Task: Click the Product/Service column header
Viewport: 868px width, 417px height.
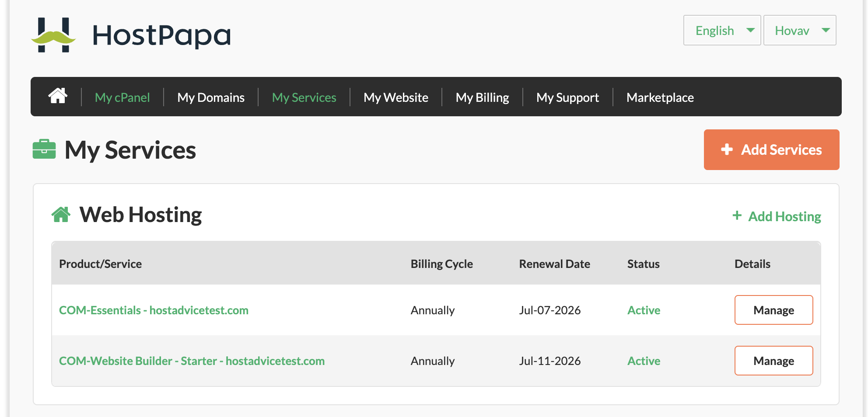Action: pyautogui.click(x=100, y=264)
